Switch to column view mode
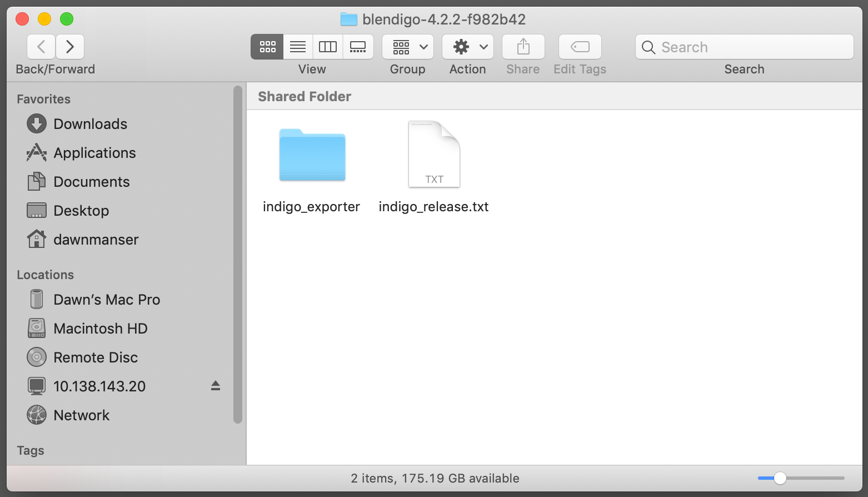Viewport: 868px width, 497px height. 328,47
